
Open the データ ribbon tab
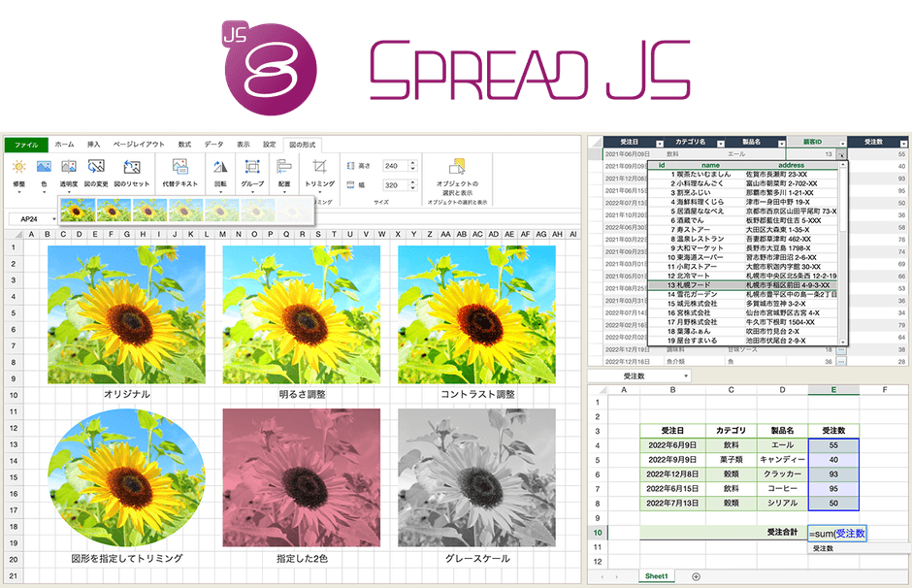pyautogui.click(x=213, y=144)
